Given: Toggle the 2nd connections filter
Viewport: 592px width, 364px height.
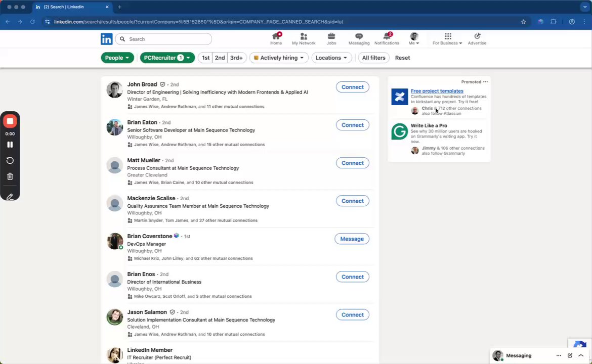Looking at the screenshot, I should point(220,58).
